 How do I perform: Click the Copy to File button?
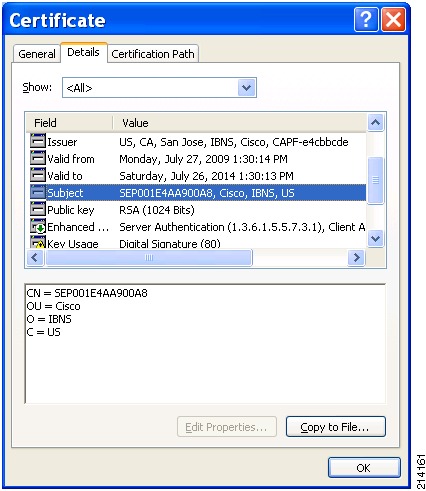coord(336,427)
